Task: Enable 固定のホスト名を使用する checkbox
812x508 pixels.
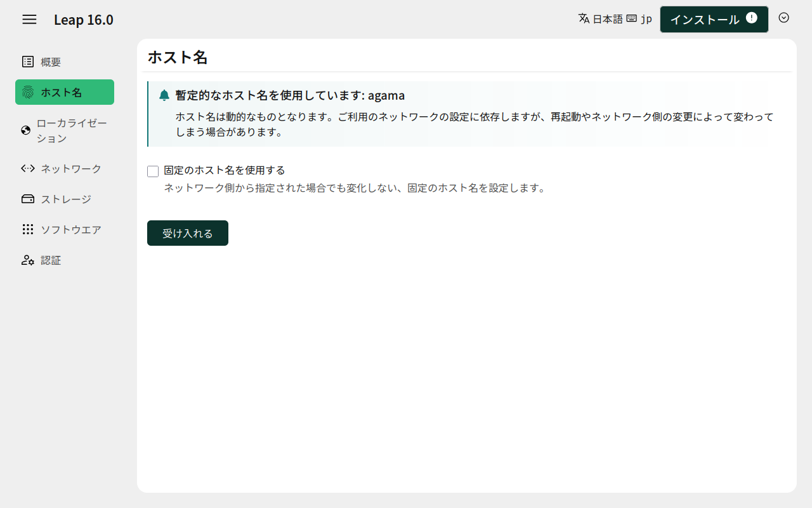Action: pos(153,171)
